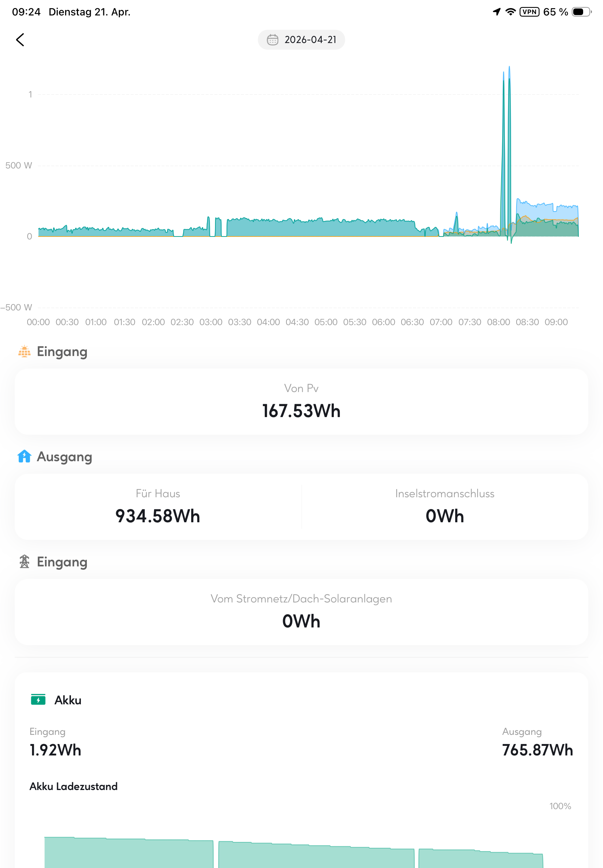Tap the Akku Eingang 1.92Wh value
The height and width of the screenshot is (868, 603).
coord(56,750)
